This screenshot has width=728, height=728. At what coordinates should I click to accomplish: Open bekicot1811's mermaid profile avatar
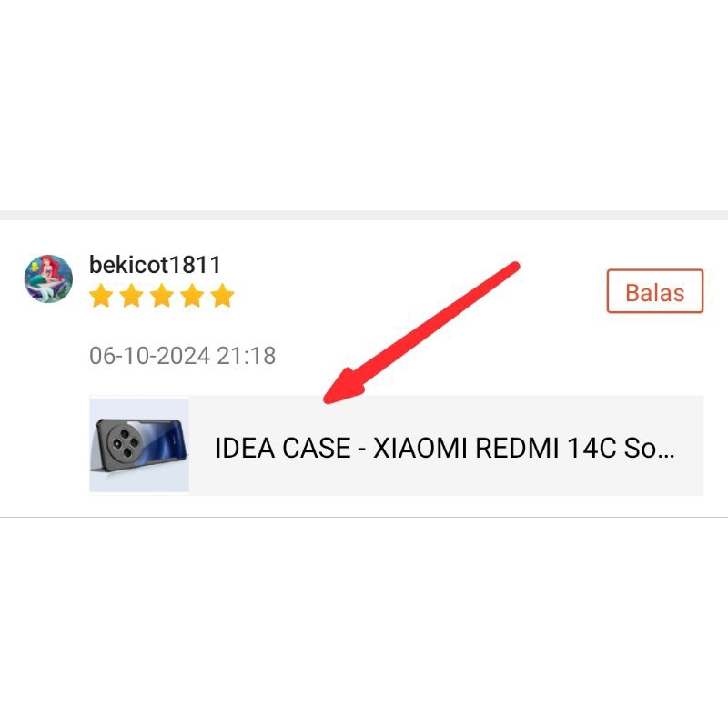48,278
